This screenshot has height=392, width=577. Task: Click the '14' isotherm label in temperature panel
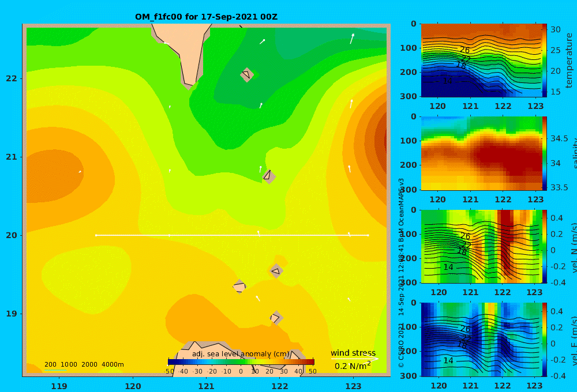[x=447, y=81]
